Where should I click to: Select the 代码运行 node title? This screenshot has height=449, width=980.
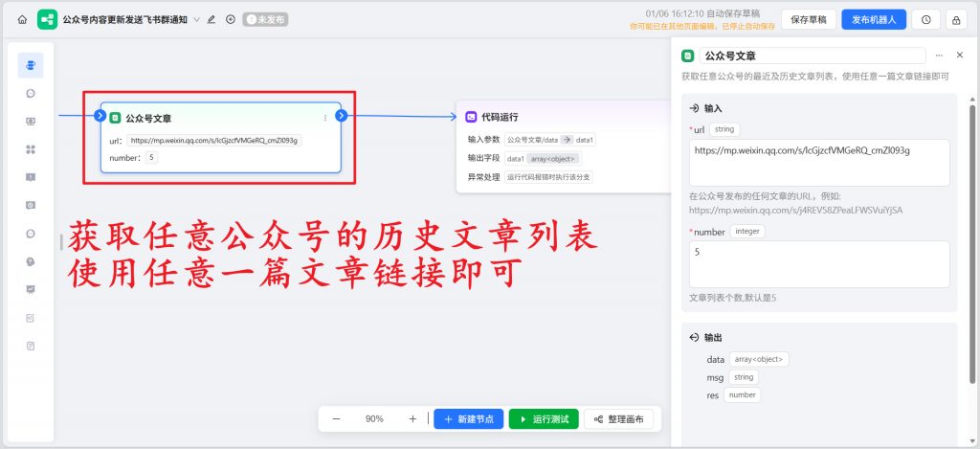click(x=500, y=117)
